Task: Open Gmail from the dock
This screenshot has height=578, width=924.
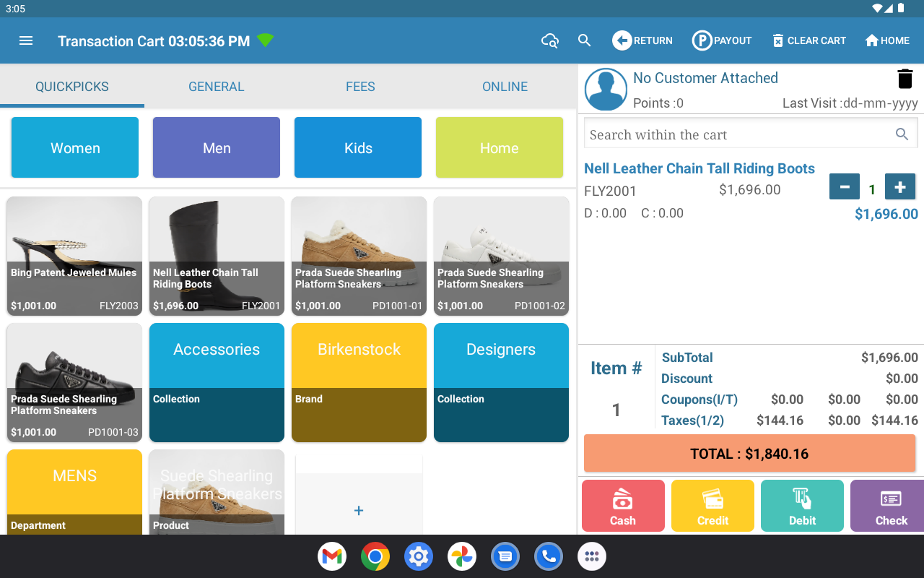Action: 332,556
